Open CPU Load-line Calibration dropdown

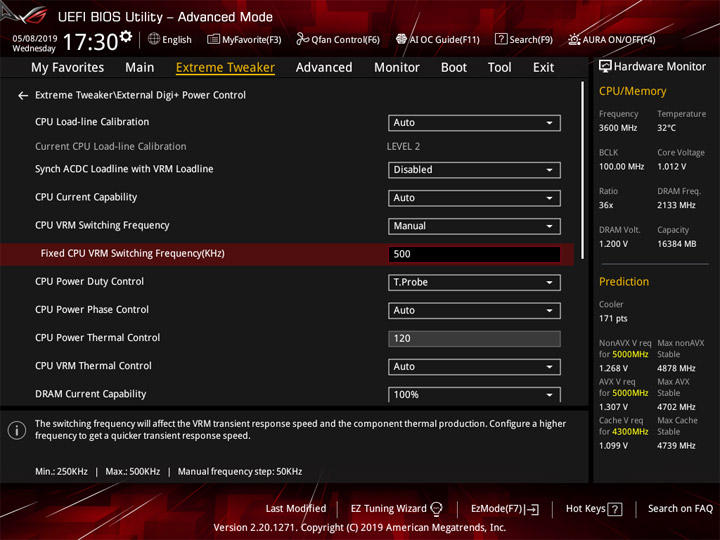pos(474,123)
